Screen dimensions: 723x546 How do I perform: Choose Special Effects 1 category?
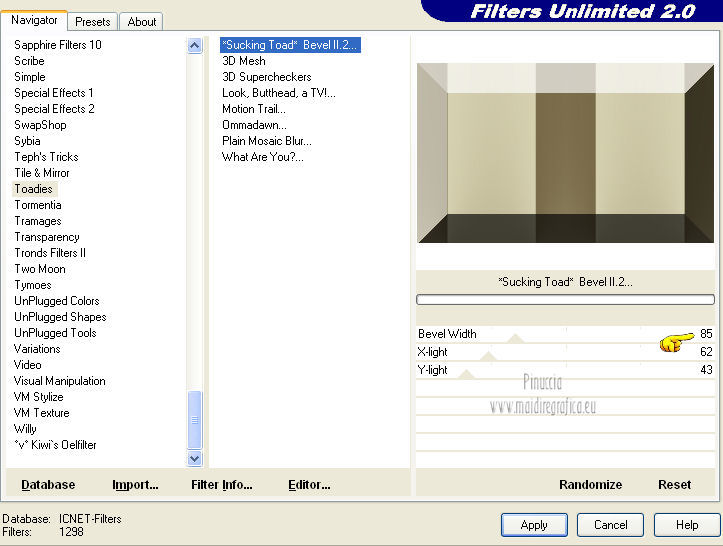(x=53, y=93)
